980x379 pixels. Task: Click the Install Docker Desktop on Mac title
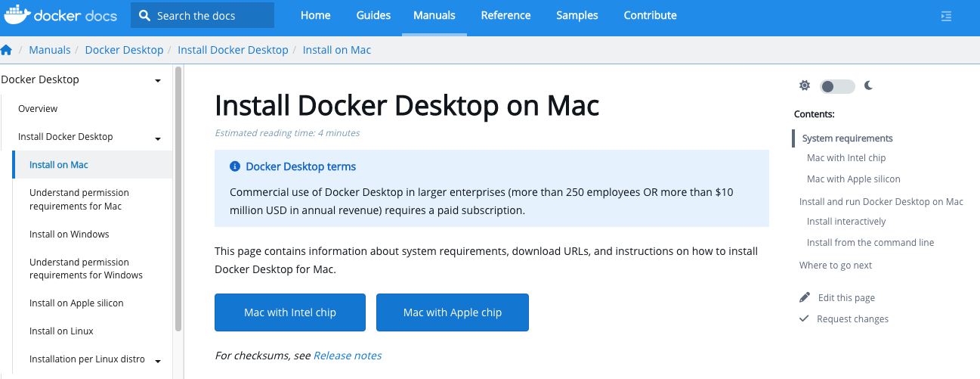tap(407, 105)
